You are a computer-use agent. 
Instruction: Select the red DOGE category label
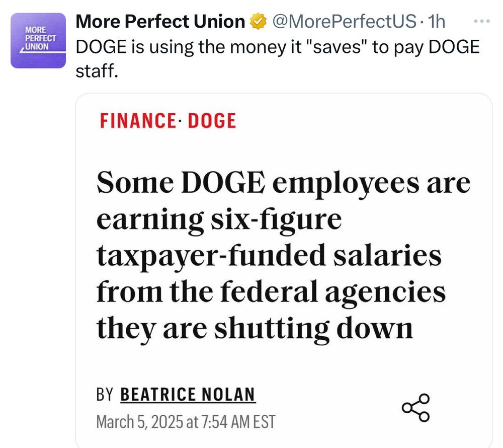point(211,121)
